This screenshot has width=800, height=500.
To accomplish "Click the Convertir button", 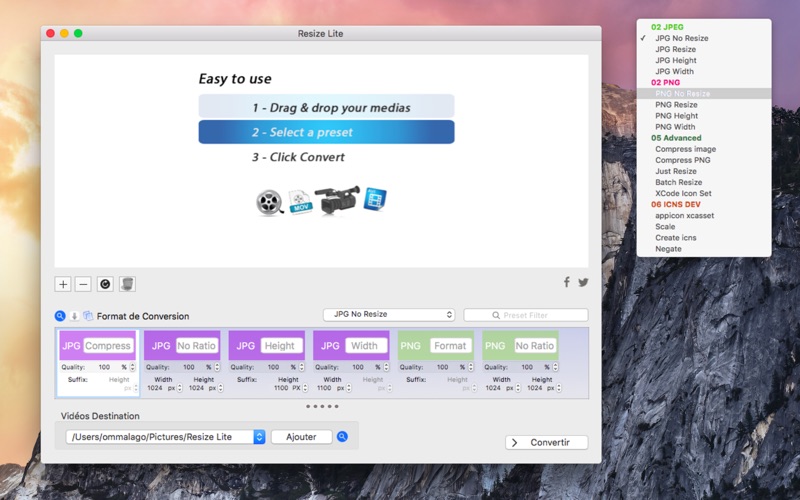I will coord(546,442).
